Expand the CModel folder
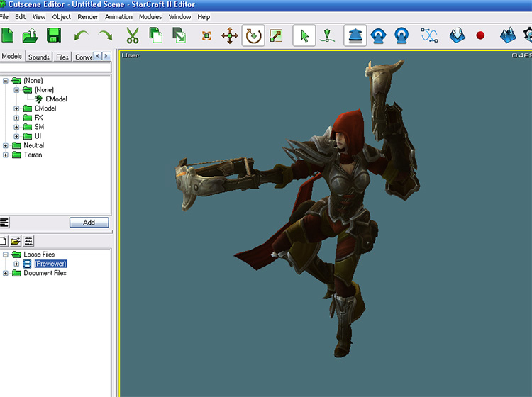The width and height of the screenshot is (532, 397). [x=16, y=108]
